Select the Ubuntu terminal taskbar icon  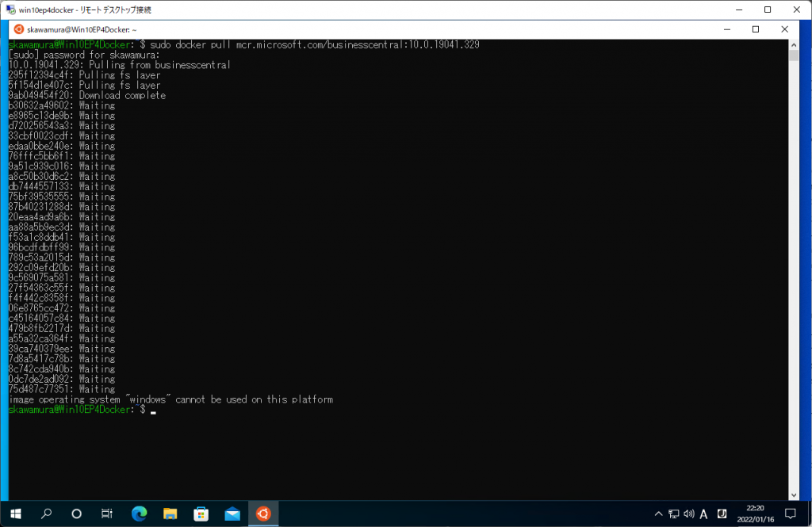(x=263, y=514)
